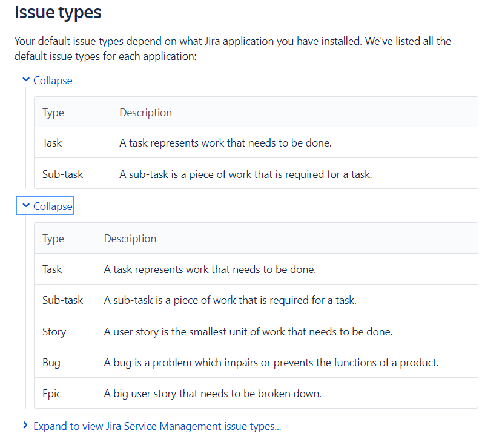Collapse the section containing Story, Bug, and Epic
This screenshot has width=482, height=448.
[53, 206]
